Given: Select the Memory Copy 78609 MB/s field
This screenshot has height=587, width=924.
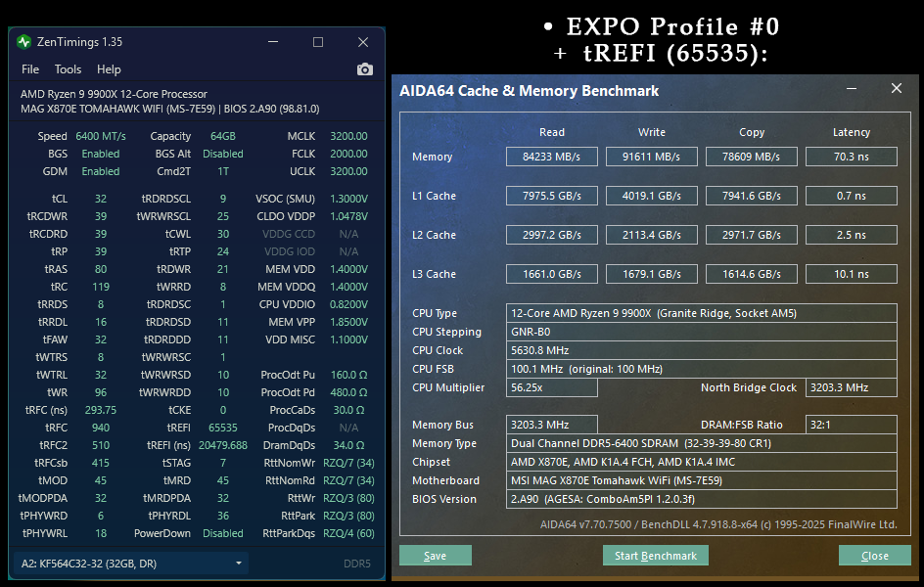Looking at the screenshot, I should click(x=752, y=157).
